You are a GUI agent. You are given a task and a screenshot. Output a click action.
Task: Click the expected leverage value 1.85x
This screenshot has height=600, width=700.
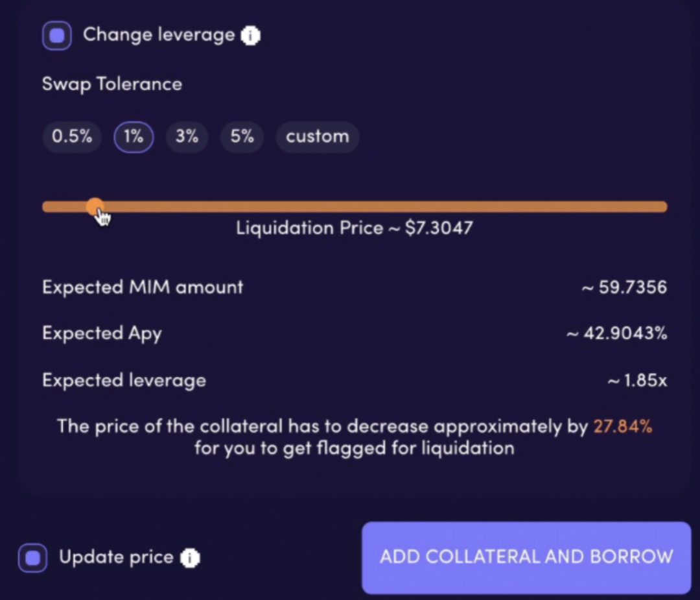tap(637, 381)
